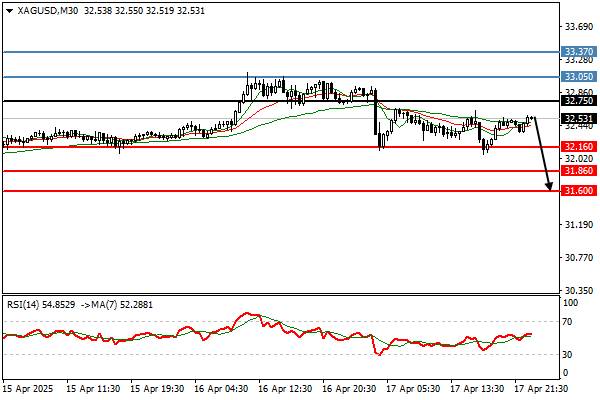Click the RSI scale value 30
This screenshot has height=400, width=600.
567,354
